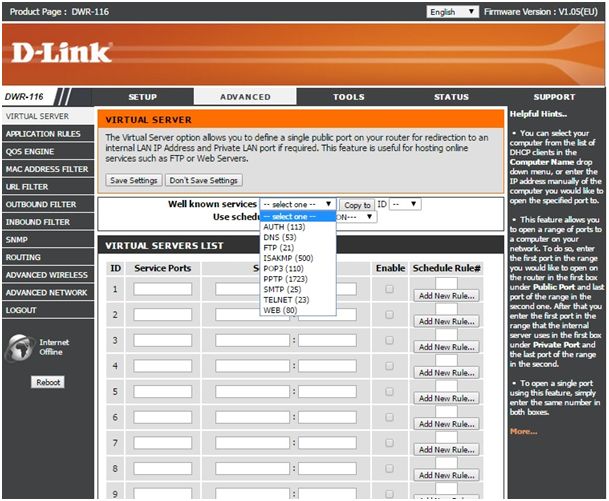The width and height of the screenshot is (609, 501).
Task: Click Service Ports field for row 5
Action: coord(163,391)
